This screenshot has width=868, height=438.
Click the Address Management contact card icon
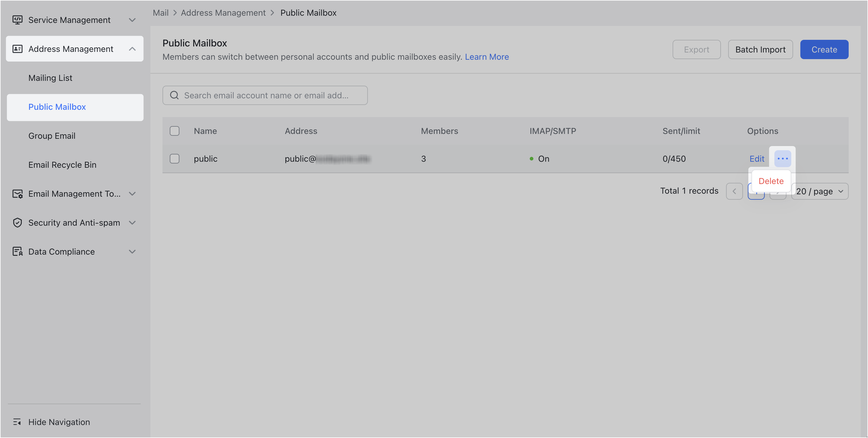[18, 49]
